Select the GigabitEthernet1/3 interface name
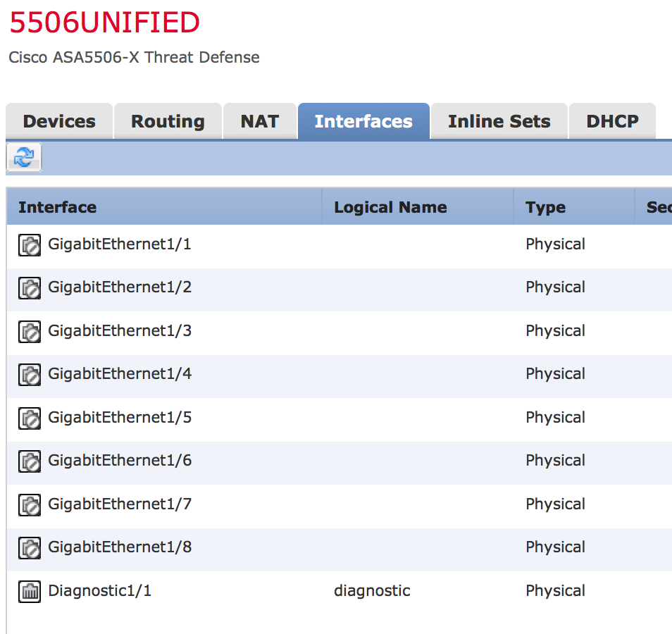This screenshot has width=672, height=634. click(x=120, y=331)
